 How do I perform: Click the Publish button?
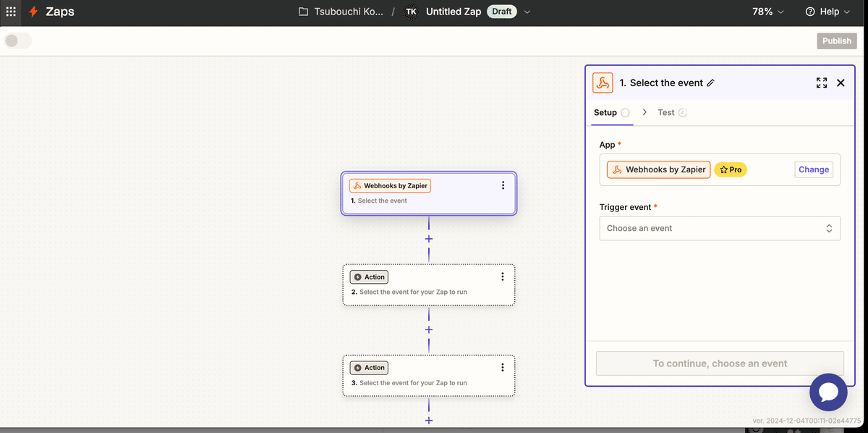click(x=837, y=41)
